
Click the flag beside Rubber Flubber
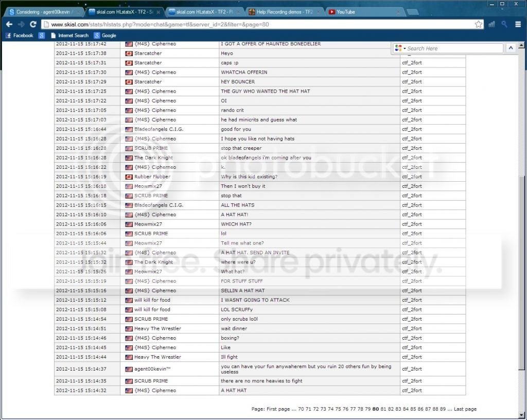pos(129,177)
